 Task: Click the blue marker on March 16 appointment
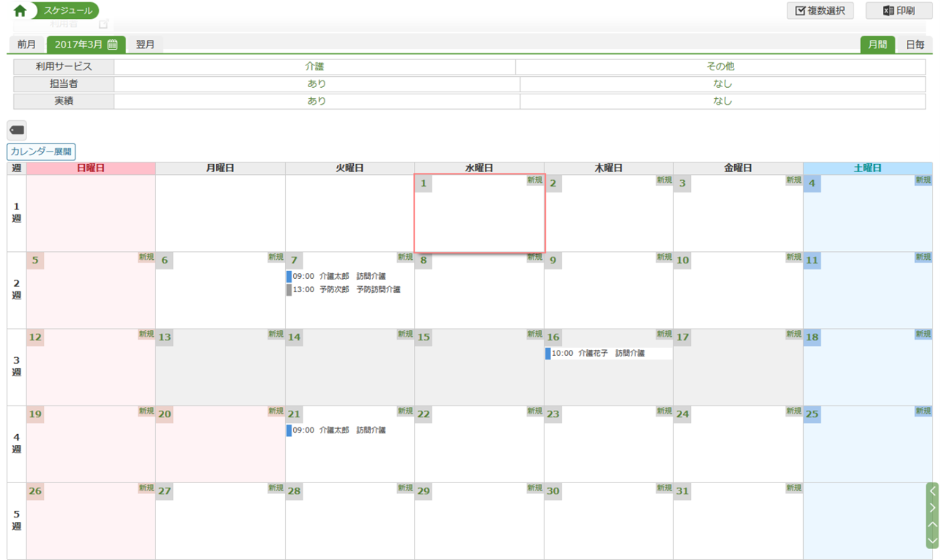coord(547,354)
